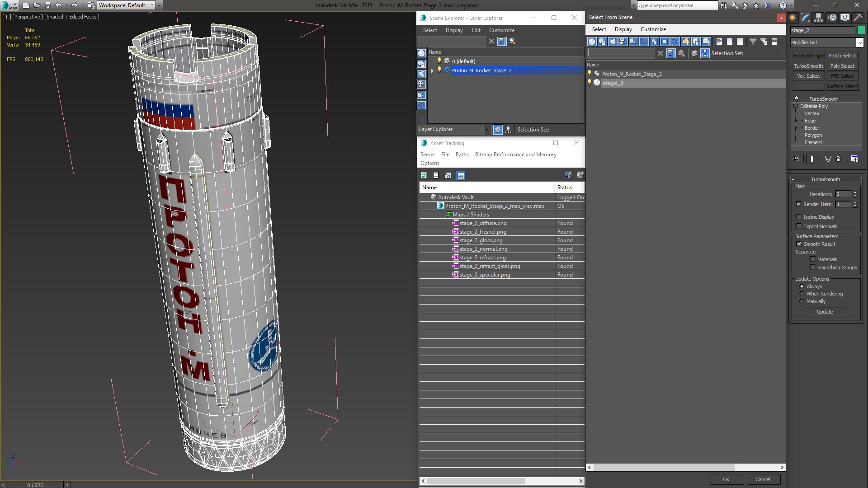This screenshot has height=488, width=868.
Task: Open the Utilities hammer icon
Action: [858, 18]
